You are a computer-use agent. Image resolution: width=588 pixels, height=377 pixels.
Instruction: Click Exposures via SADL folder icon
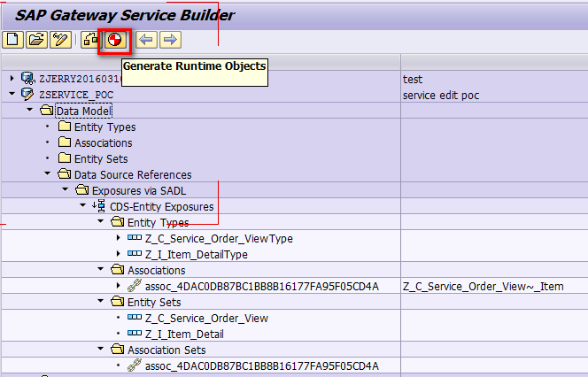pos(81,189)
